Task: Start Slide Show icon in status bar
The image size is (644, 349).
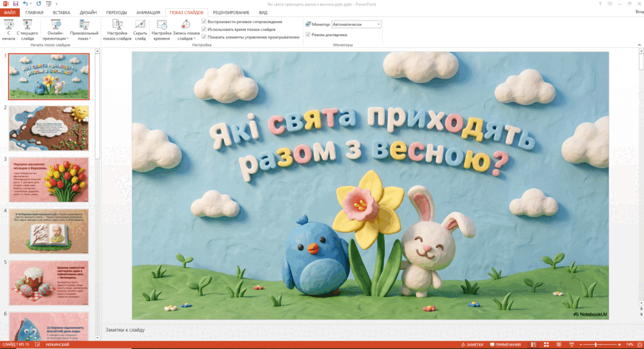Action: [x=571, y=345]
